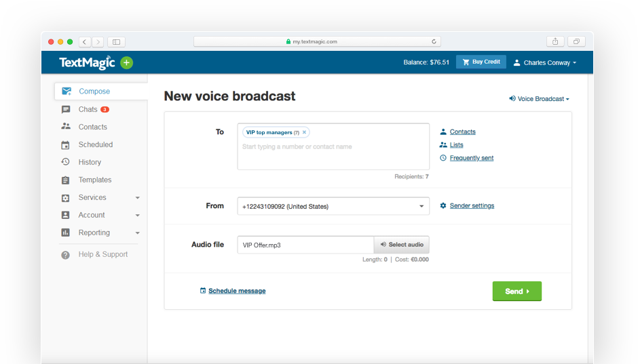This screenshot has width=638, height=364.
Task: Click the Sender settings link
Action: [472, 205]
